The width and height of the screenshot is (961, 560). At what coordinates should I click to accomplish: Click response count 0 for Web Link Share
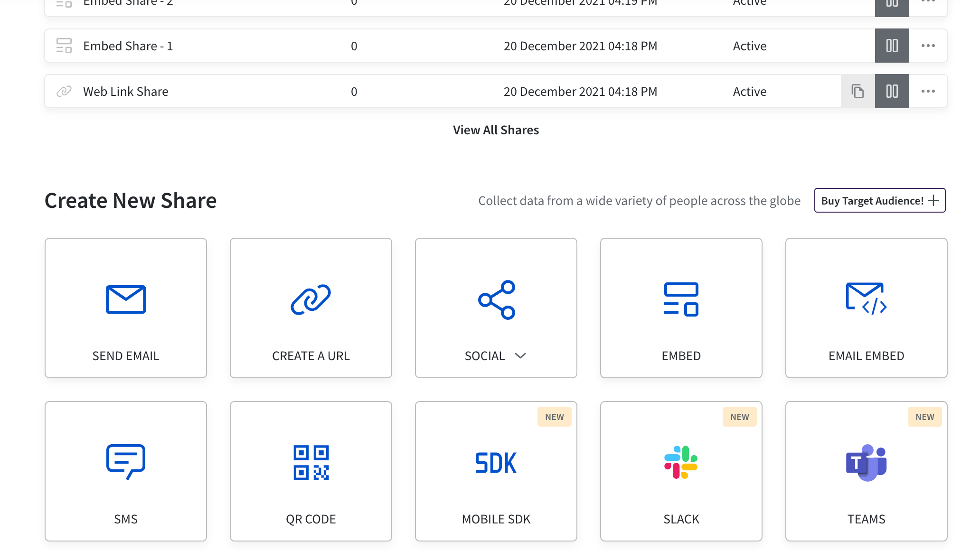[354, 92]
